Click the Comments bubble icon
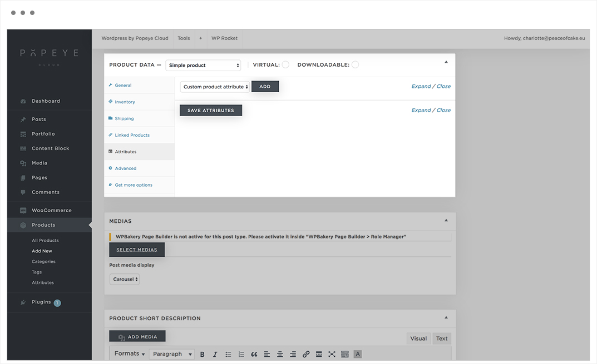597x364 pixels. point(23,192)
